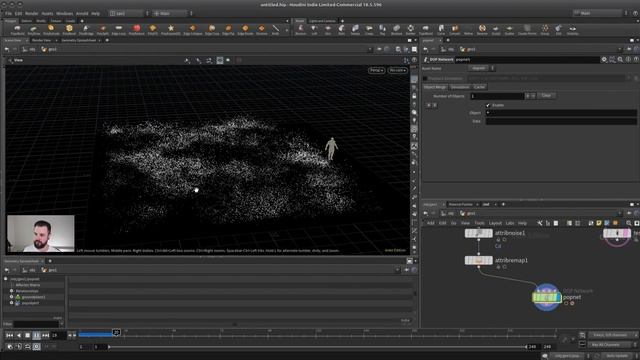Open the Persp camera dropdown
The image size is (640, 360).
pyautogui.click(x=376, y=70)
